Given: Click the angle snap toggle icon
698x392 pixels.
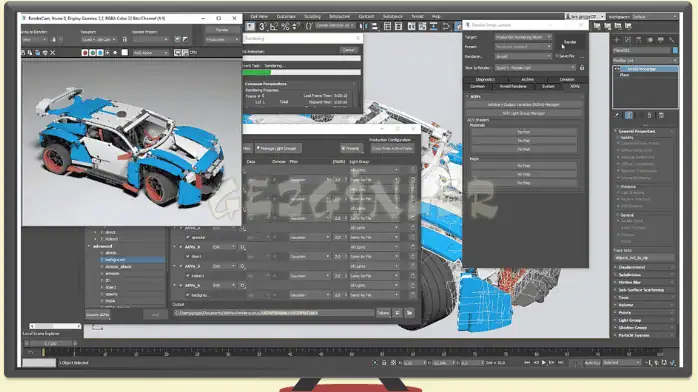Looking at the screenshot, I should tap(274, 27).
